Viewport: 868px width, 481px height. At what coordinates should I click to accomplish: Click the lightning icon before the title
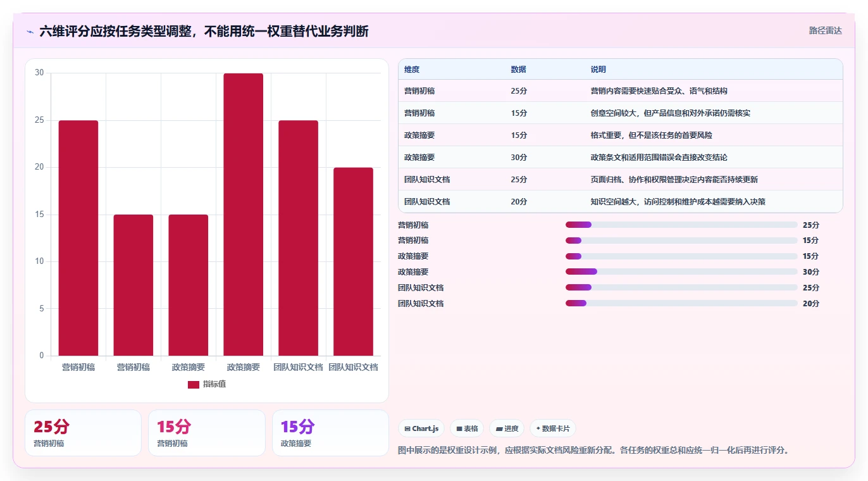click(30, 32)
